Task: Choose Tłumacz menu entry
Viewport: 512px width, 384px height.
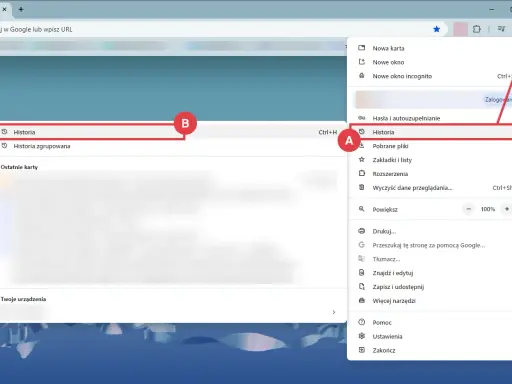Action: (430, 259)
